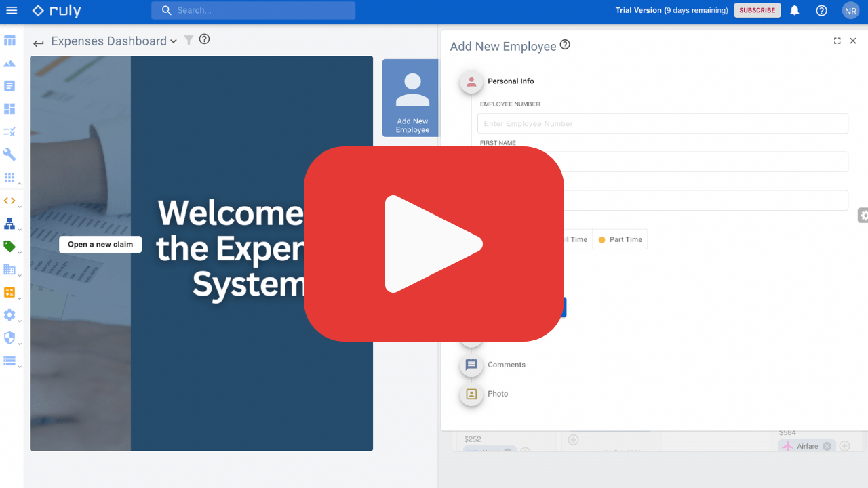Open help next to Add New Employee

[565, 45]
